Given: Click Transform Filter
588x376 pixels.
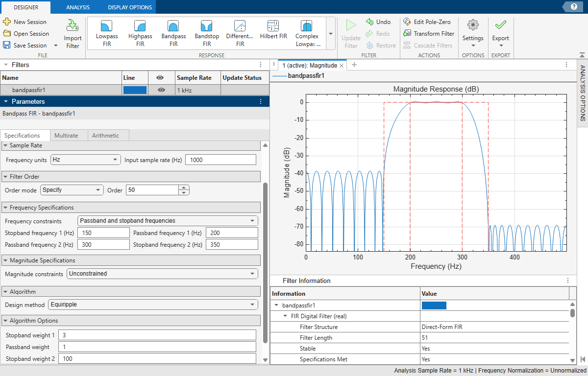Looking at the screenshot, I should [x=429, y=34].
